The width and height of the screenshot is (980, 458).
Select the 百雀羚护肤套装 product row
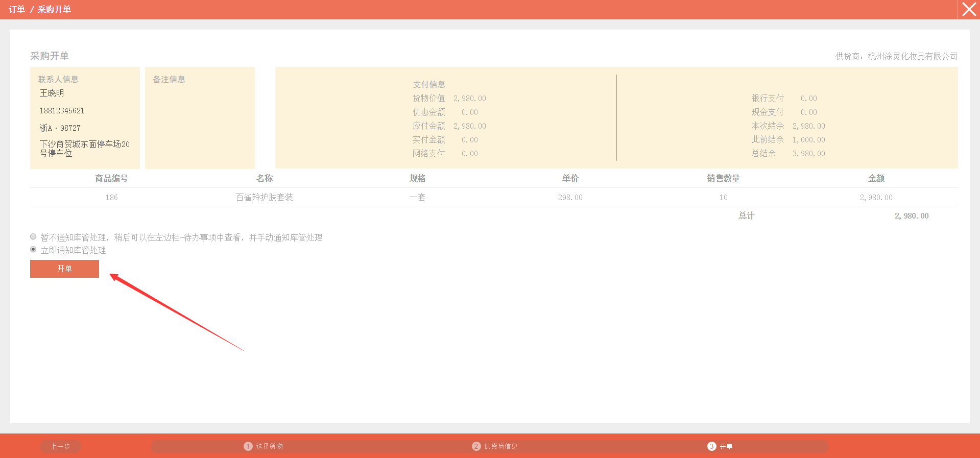click(x=265, y=197)
